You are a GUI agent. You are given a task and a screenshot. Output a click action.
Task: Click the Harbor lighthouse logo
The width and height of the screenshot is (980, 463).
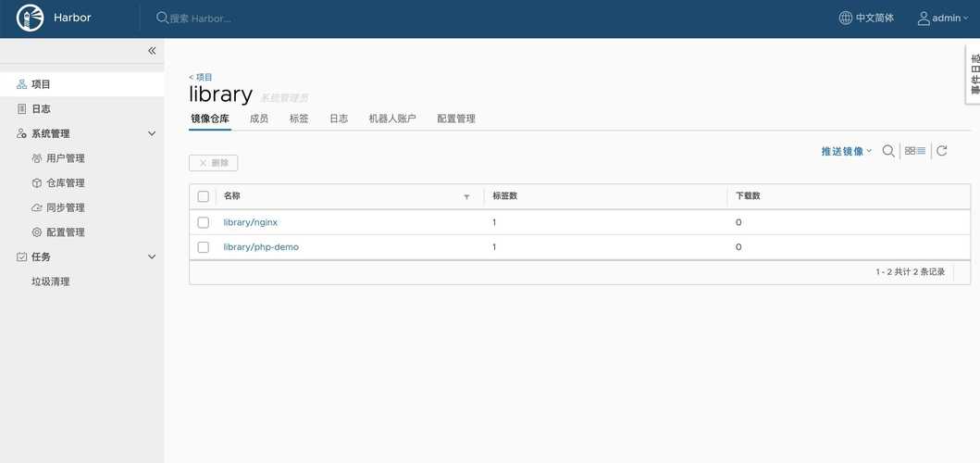coord(30,19)
